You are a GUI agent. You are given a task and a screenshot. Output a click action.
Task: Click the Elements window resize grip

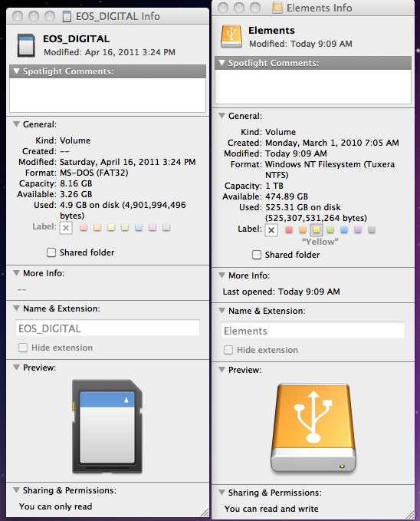(410, 515)
